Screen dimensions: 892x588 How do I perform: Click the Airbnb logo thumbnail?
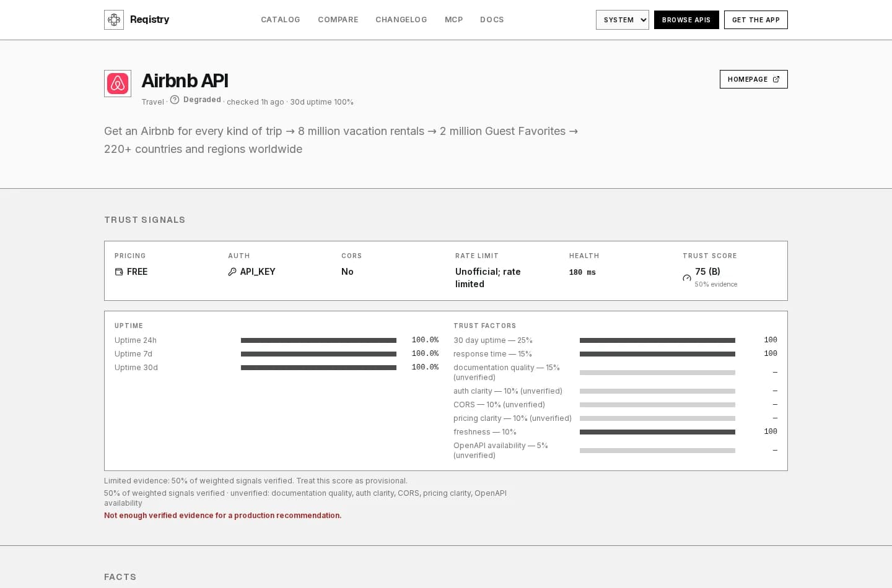tap(118, 84)
